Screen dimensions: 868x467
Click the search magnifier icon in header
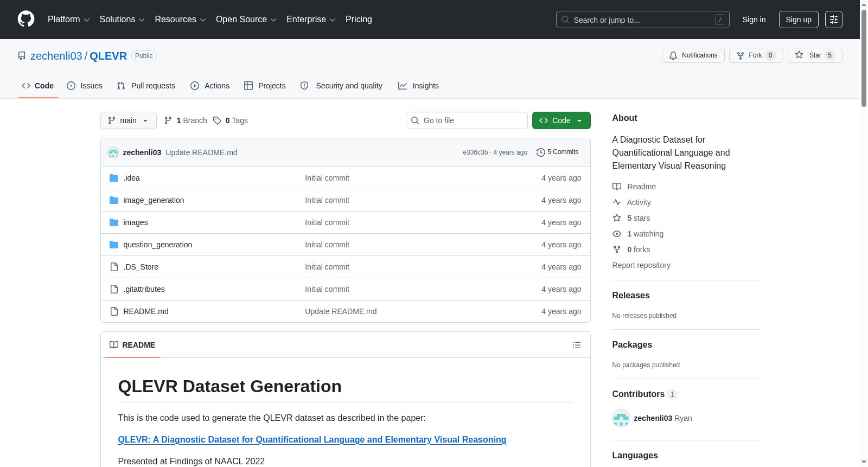click(x=565, y=20)
